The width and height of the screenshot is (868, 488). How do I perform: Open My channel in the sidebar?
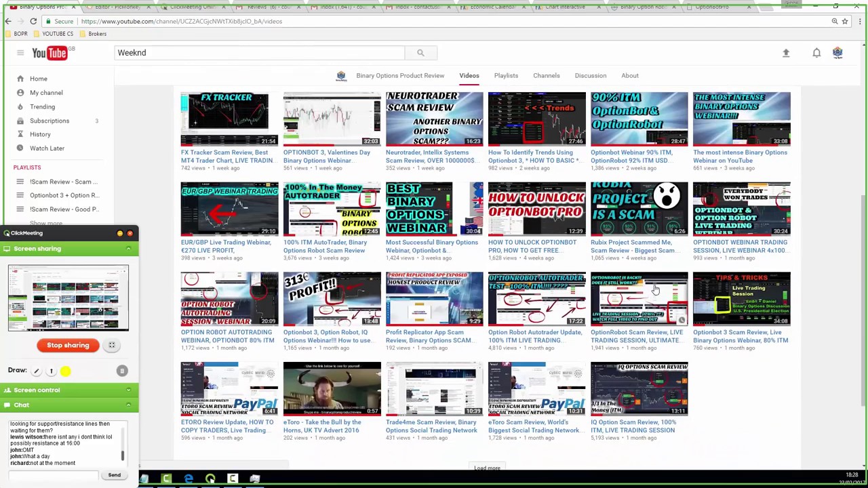pos(46,93)
